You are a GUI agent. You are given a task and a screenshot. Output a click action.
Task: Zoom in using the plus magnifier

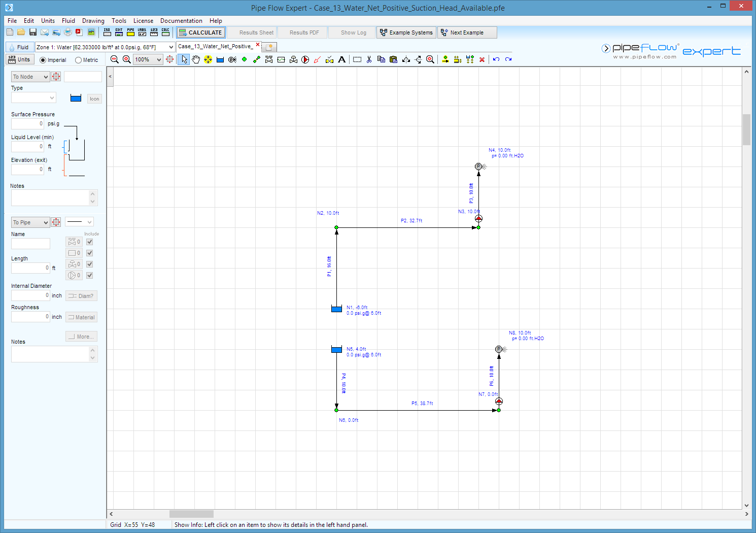click(127, 59)
